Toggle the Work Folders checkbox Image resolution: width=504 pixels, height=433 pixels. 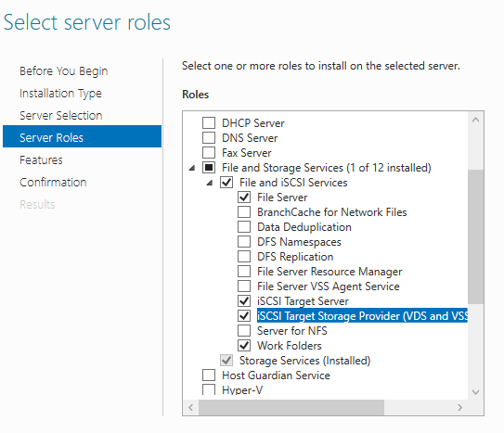point(244,345)
